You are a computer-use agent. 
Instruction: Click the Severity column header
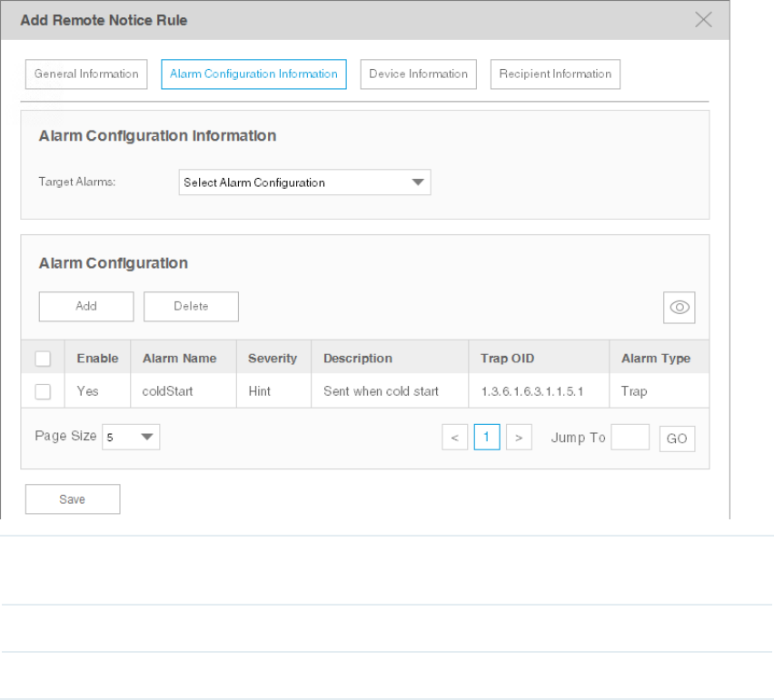tap(273, 359)
